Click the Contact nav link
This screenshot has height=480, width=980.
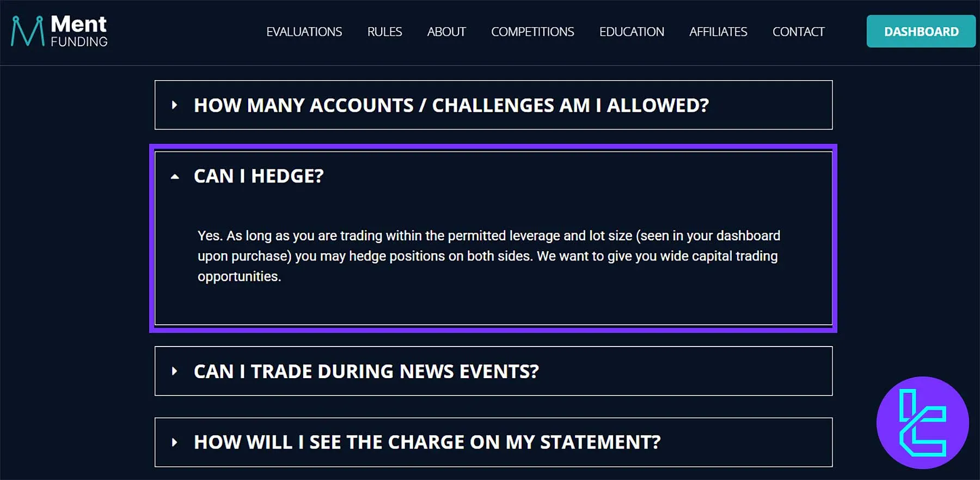click(x=798, y=32)
